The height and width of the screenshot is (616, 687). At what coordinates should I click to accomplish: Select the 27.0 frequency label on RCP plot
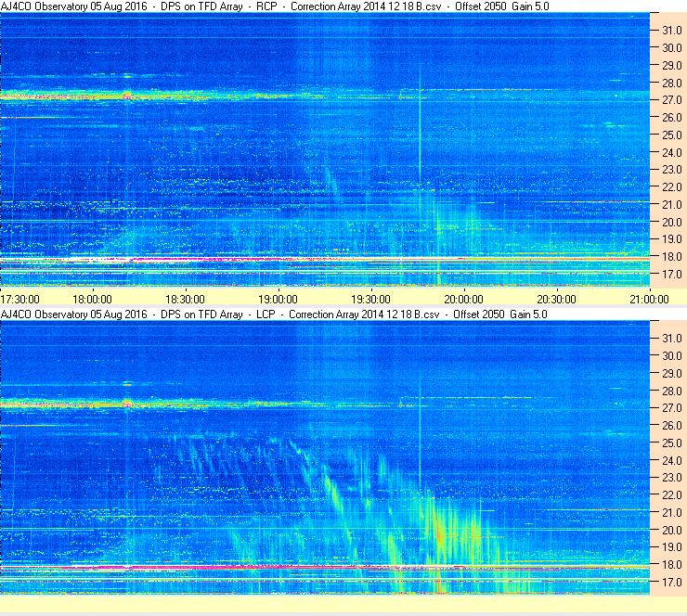[672, 100]
